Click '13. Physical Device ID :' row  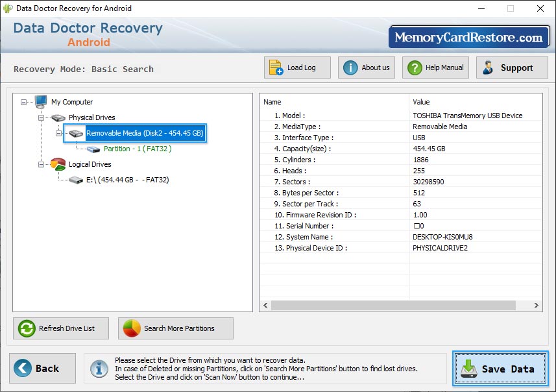(x=401, y=248)
